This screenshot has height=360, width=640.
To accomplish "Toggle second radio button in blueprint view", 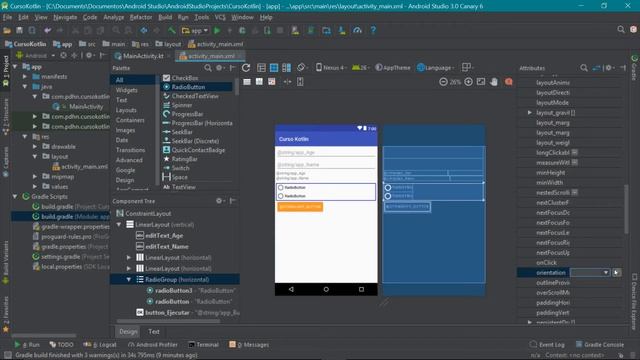I will tap(388, 196).
